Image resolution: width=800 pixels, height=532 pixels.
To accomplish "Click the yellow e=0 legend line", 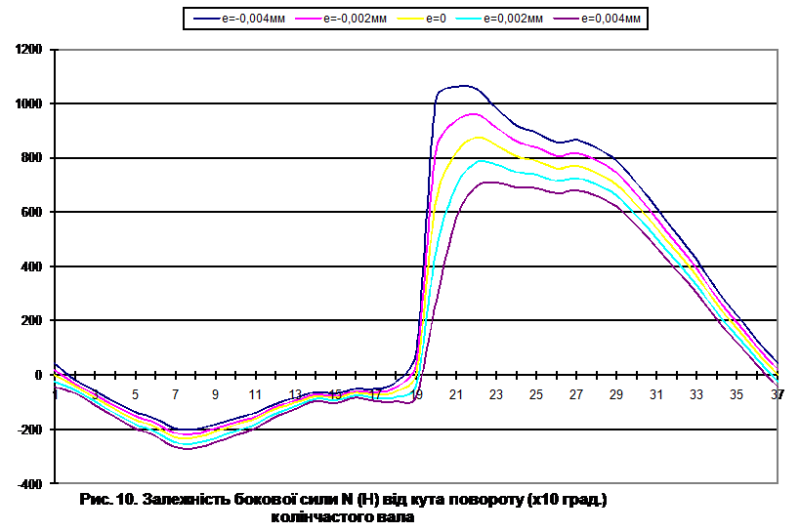I will 408,18.
